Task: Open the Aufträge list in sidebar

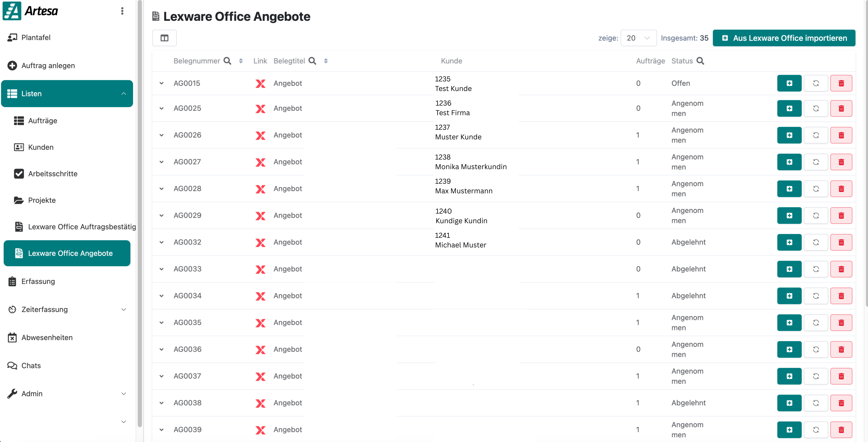Action: pyautogui.click(x=42, y=121)
